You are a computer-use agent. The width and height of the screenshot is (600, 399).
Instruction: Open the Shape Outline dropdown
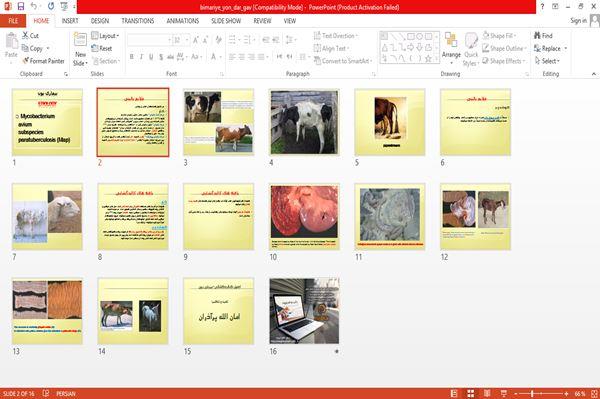(504, 48)
